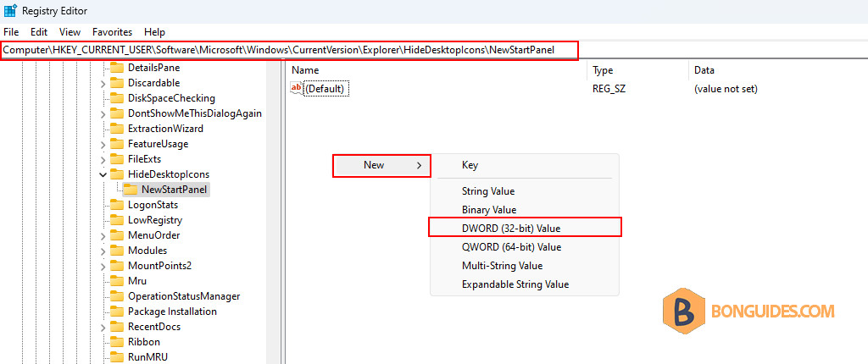Select the Modules folder icon
The image size is (868, 364).
117,250
